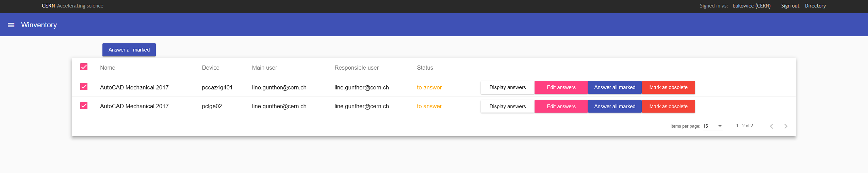Click the CERN Accelerating science link
The width and height of the screenshot is (868, 173).
72,6
